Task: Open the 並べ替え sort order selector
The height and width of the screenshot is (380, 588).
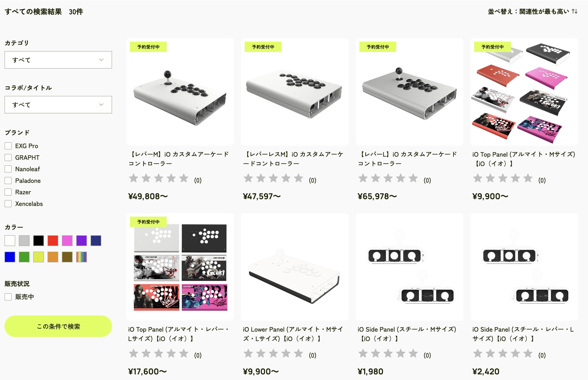Action: click(x=532, y=11)
